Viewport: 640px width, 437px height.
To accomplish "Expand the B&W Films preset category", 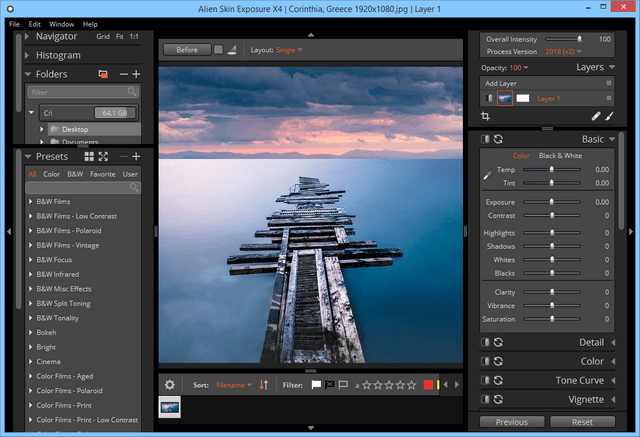I will coord(31,202).
